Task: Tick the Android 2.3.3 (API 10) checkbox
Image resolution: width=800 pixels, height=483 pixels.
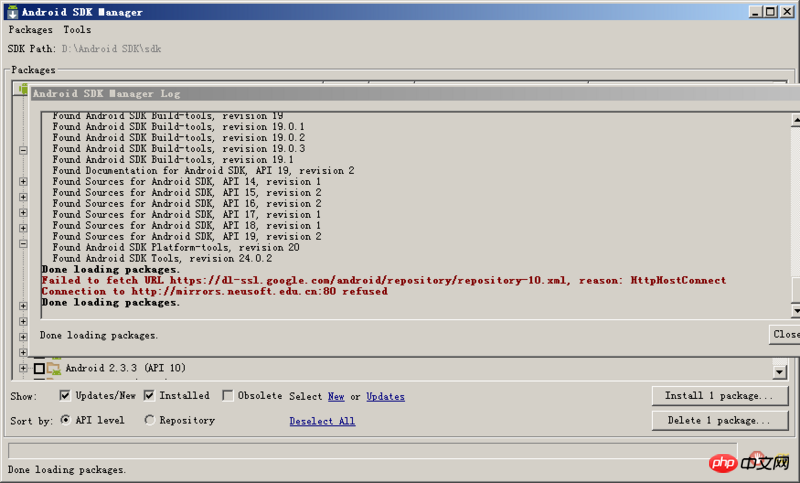Action: [x=39, y=368]
